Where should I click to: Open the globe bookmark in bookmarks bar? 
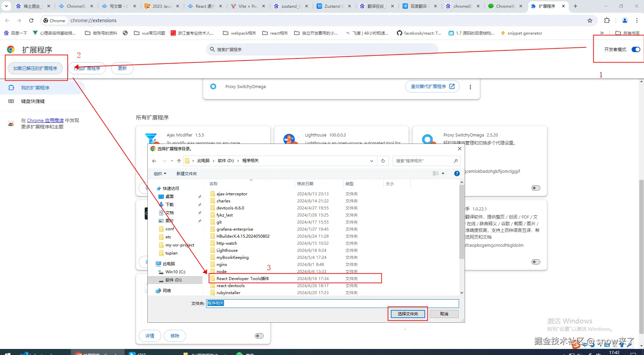pyautogui.click(x=125, y=33)
